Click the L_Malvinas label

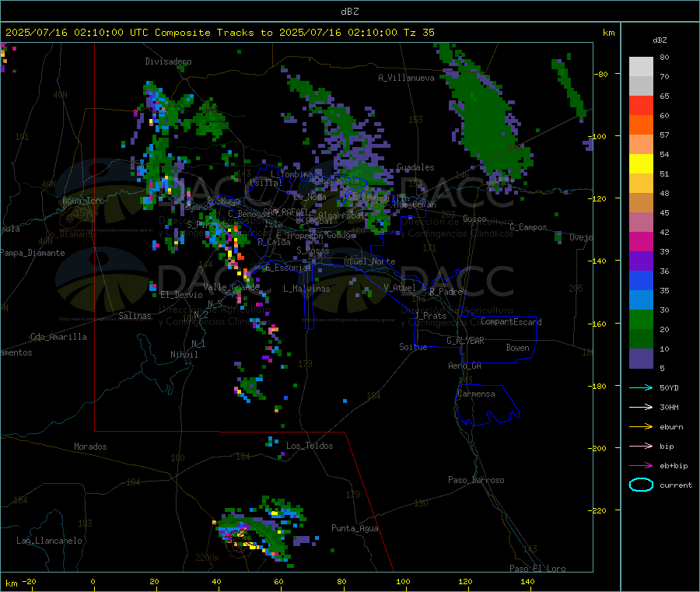coord(306,289)
